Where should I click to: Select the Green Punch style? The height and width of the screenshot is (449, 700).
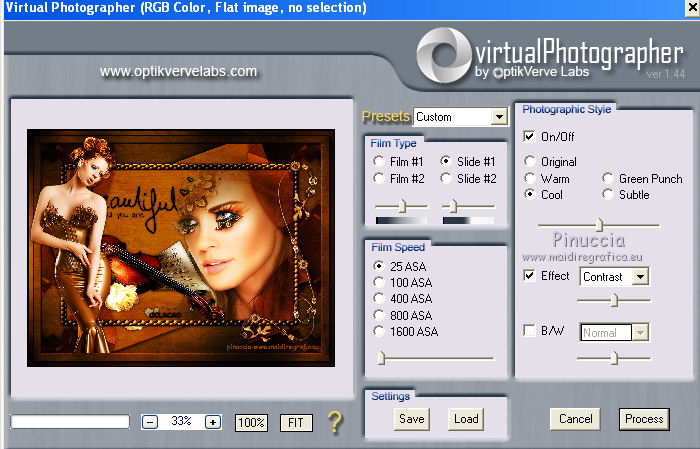pyautogui.click(x=608, y=179)
